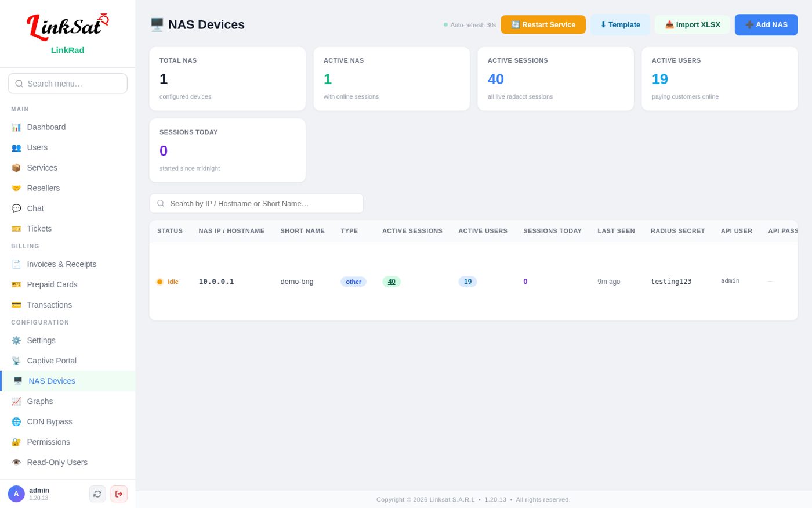The width and height of the screenshot is (812, 508).
Task: Click the Permissions lock icon
Action: (16, 442)
